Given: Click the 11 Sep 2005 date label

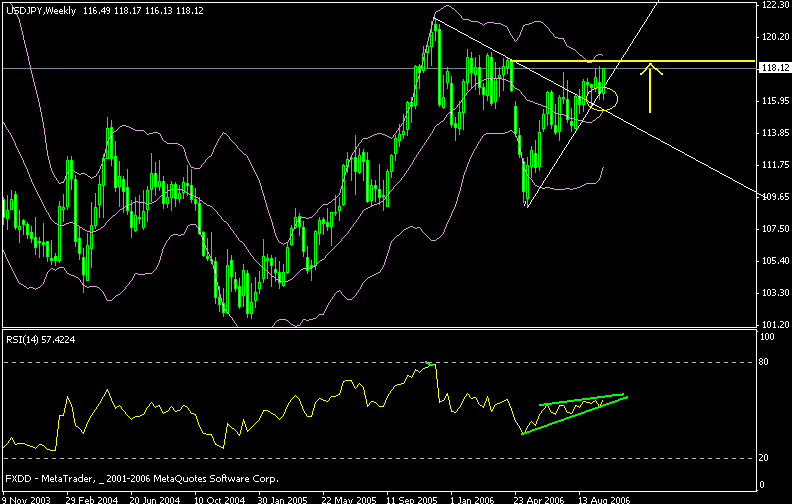Looking at the screenshot, I should (412, 499).
